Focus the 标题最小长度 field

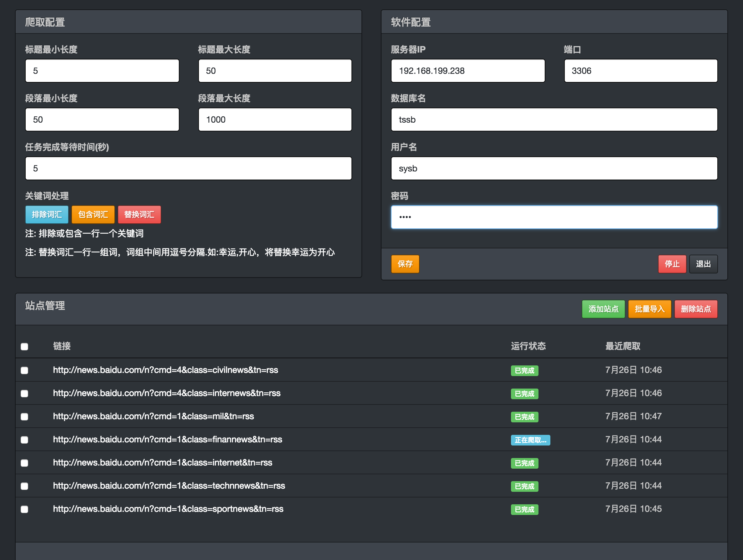point(102,71)
